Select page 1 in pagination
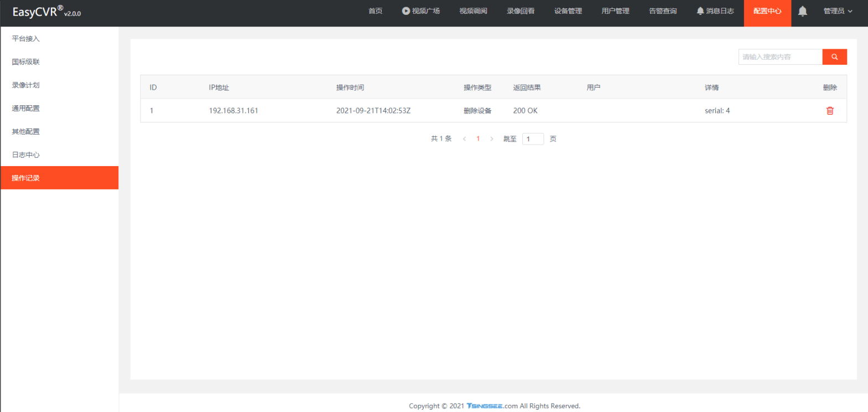 [478, 139]
